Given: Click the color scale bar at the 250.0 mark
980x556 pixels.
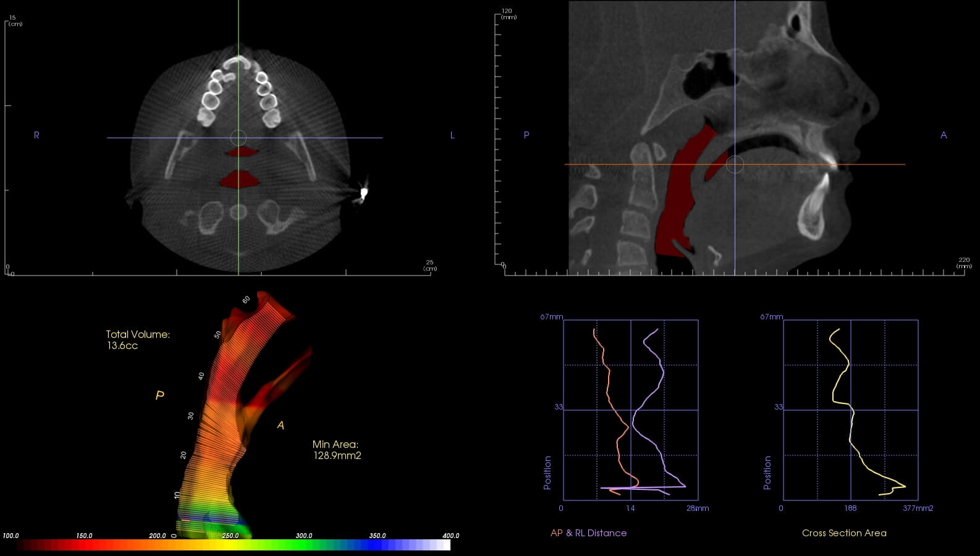Looking at the screenshot, I should 230,545.
